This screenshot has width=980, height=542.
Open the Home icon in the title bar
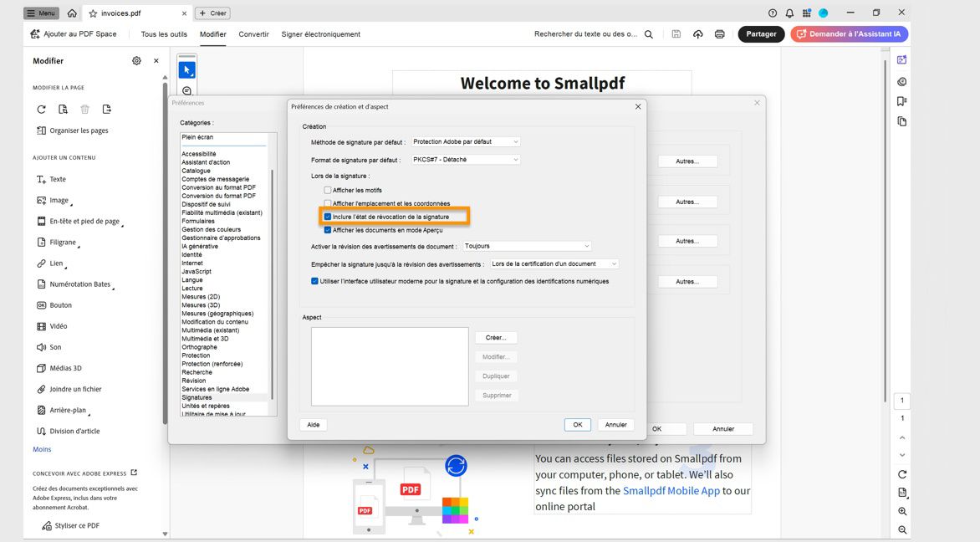point(72,13)
